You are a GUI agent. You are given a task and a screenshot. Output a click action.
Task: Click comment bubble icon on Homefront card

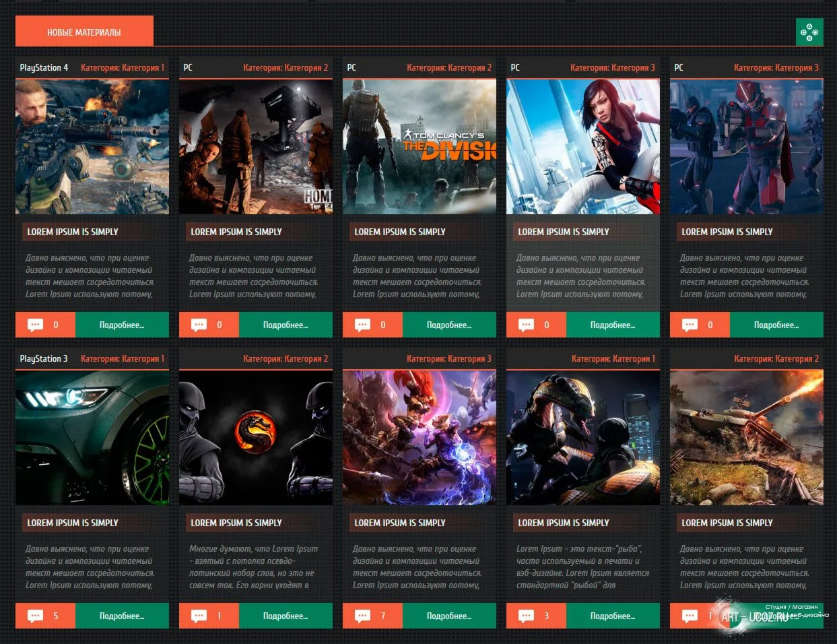199,325
